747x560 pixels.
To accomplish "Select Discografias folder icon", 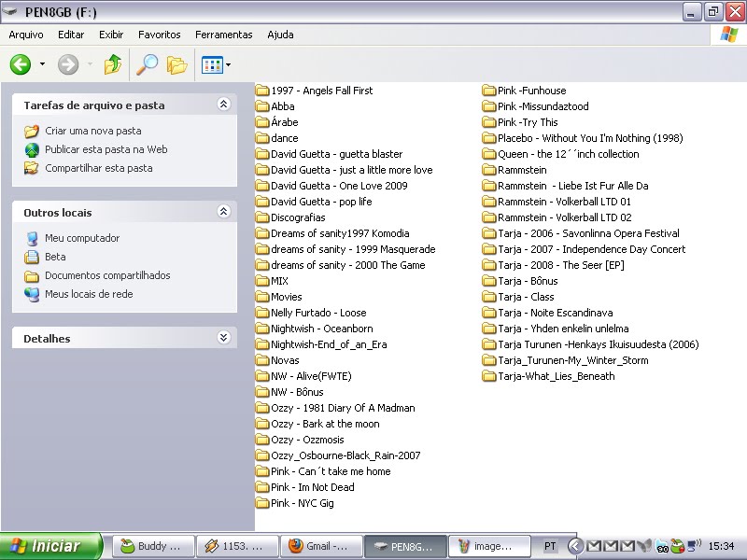I will (x=262, y=217).
